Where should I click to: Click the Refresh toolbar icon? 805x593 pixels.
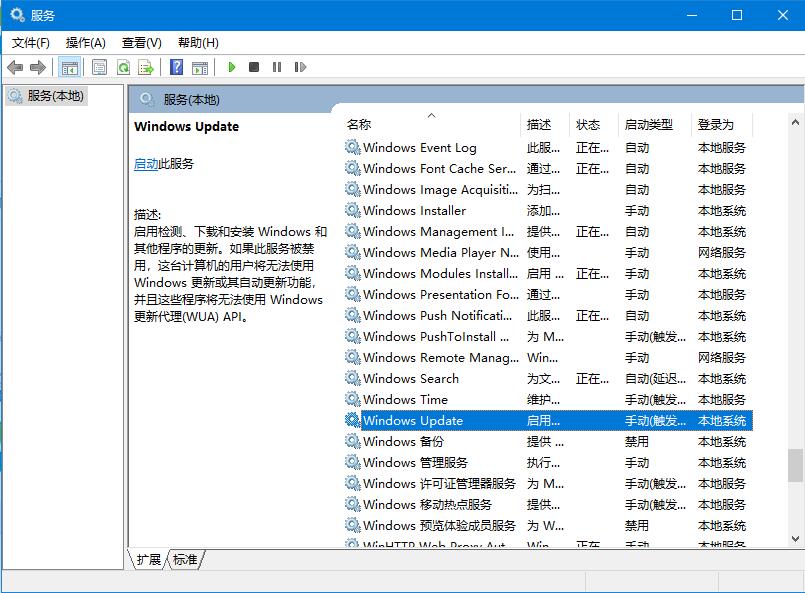coord(123,67)
